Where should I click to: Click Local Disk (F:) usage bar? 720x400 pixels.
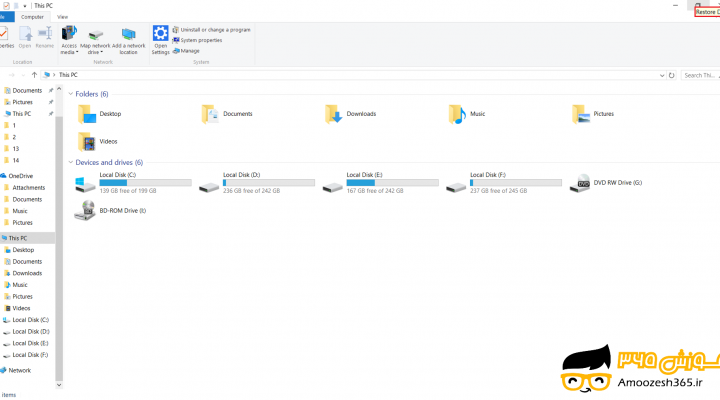tap(516, 183)
